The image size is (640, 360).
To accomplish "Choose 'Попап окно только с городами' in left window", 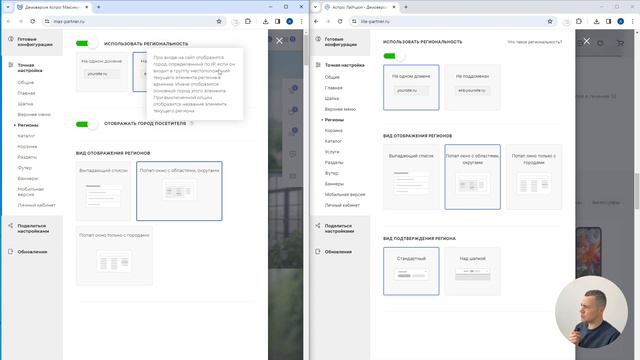I will tap(114, 256).
